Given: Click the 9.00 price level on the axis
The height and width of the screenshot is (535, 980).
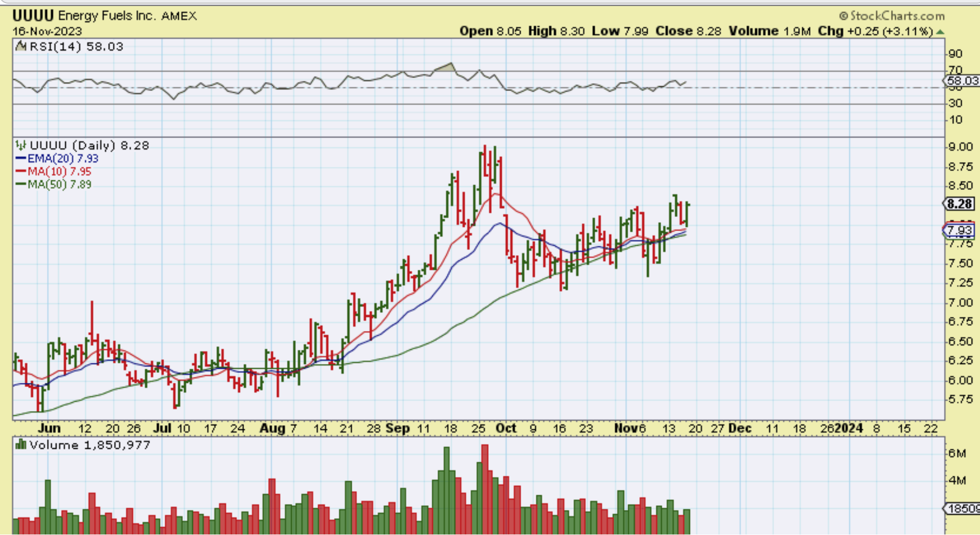Looking at the screenshot, I should (x=961, y=147).
